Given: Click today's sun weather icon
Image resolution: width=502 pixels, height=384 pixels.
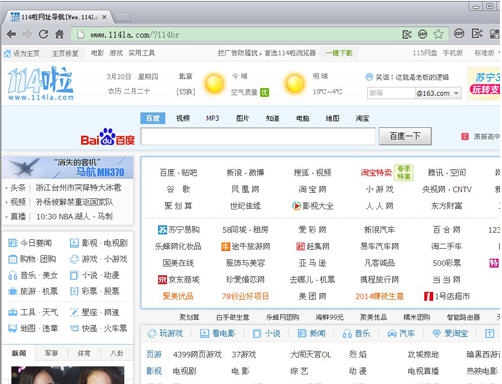Looking at the screenshot, I should (214, 83).
